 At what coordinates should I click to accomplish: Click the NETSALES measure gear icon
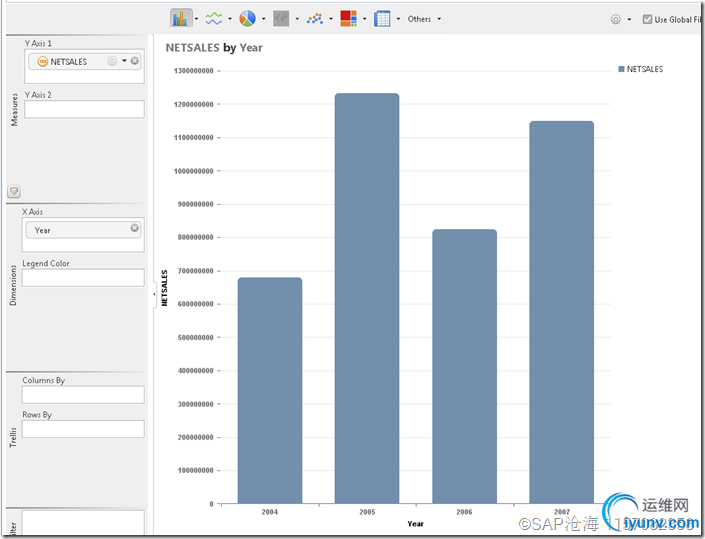tap(112, 61)
